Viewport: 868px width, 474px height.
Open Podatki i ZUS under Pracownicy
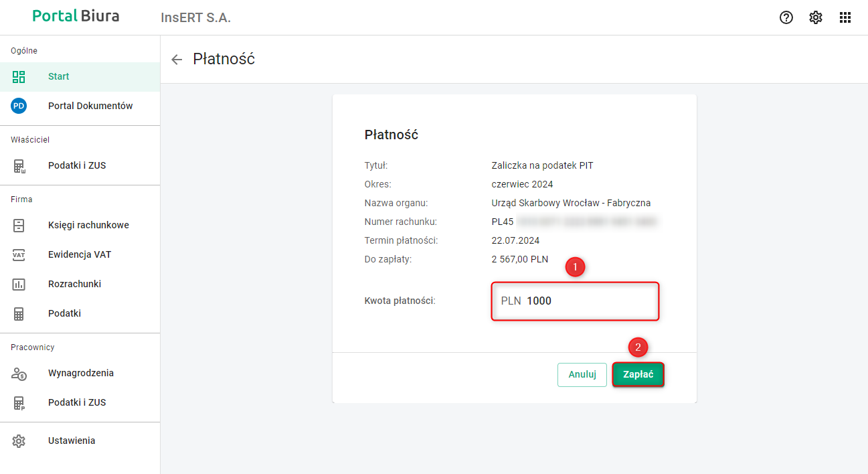(77, 402)
